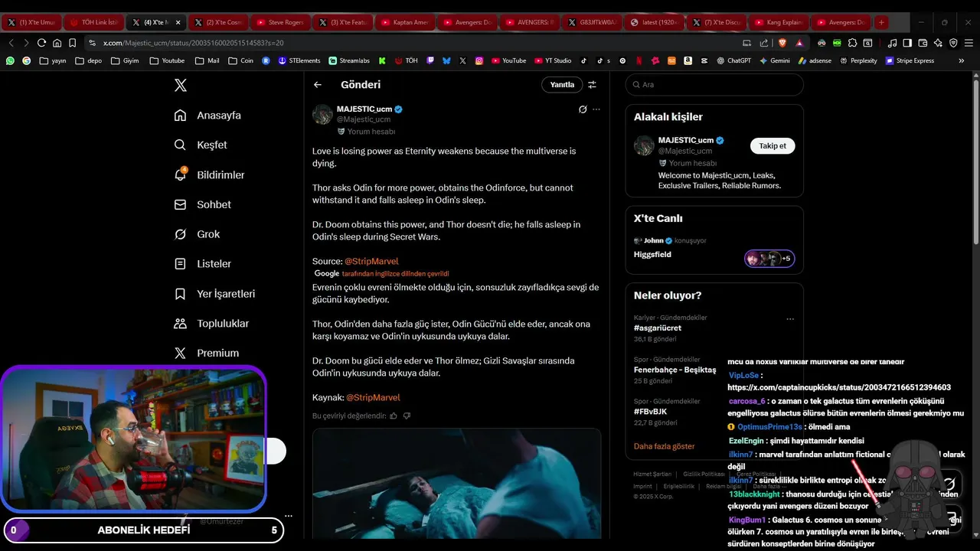
Task: Click Brave shields icon in address bar
Action: [x=782, y=43]
